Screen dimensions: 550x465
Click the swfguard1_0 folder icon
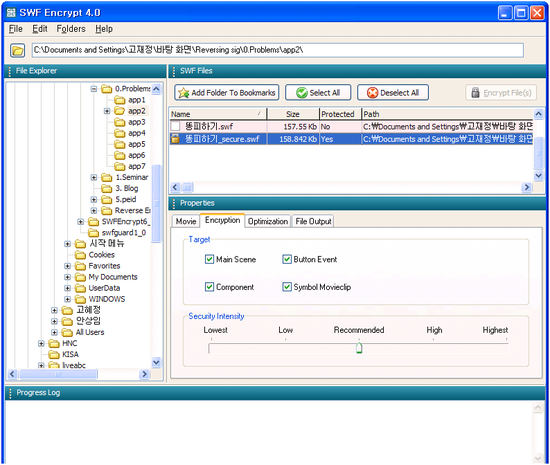(x=93, y=233)
